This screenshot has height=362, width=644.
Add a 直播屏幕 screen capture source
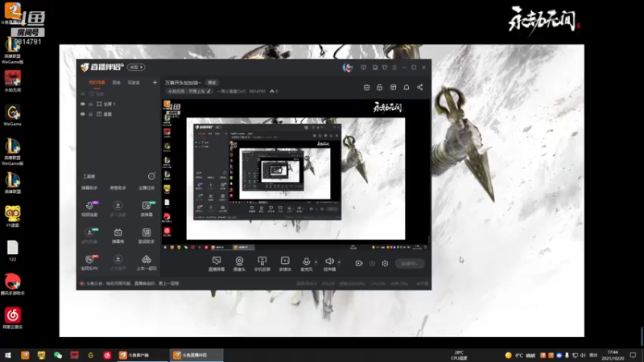217,264
